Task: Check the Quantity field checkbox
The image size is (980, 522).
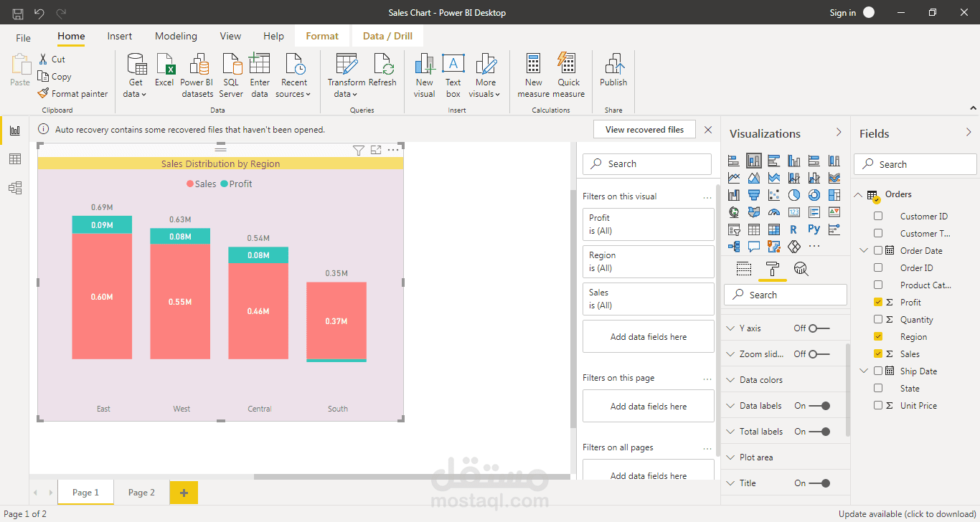Action: (878, 319)
